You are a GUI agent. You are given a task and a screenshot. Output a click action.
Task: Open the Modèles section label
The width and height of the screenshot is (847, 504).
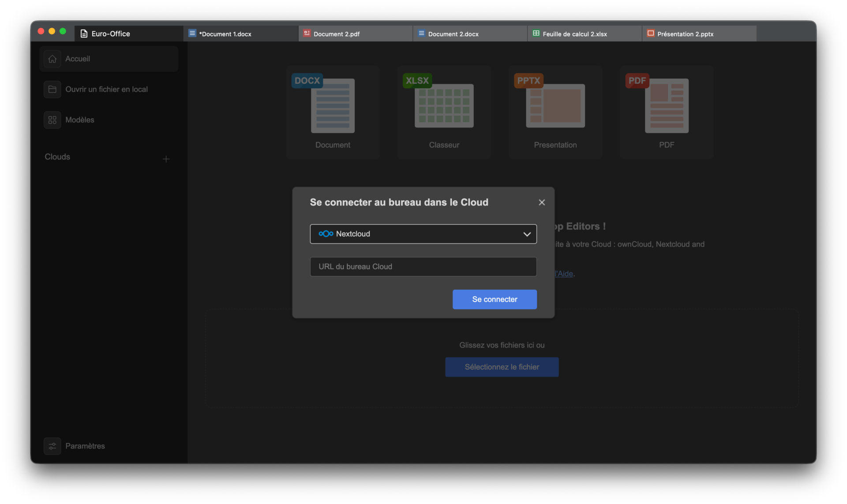coord(79,119)
